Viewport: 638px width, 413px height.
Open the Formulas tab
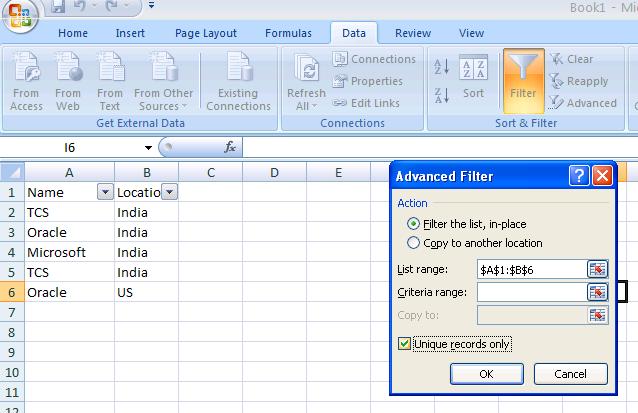tap(288, 33)
